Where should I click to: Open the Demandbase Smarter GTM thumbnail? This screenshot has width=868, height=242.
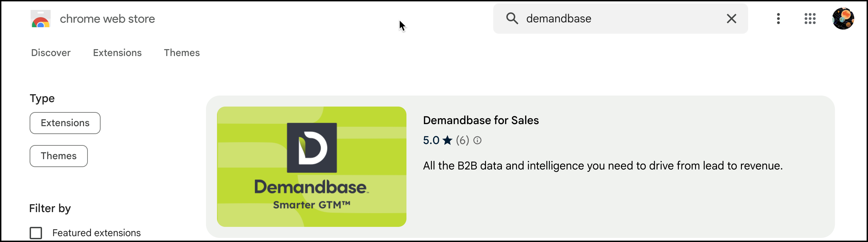pyautogui.click(x=311, y=167)
